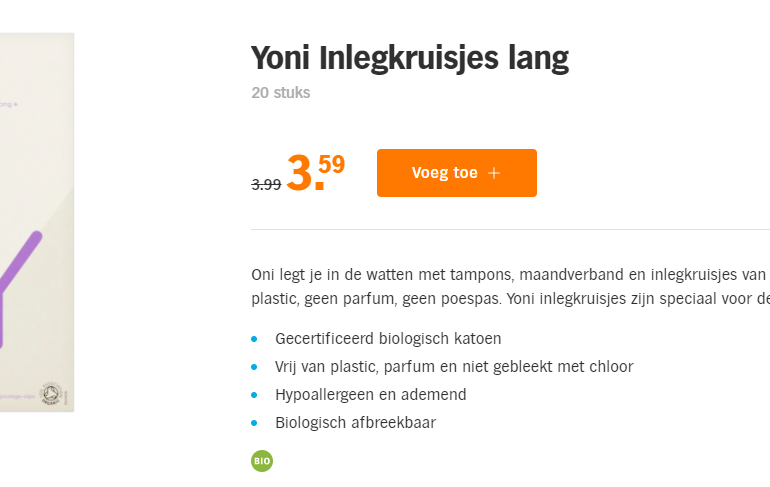Click the green BIO badge icon
This screenshot has width=770, height=487.
pos(262,461)
